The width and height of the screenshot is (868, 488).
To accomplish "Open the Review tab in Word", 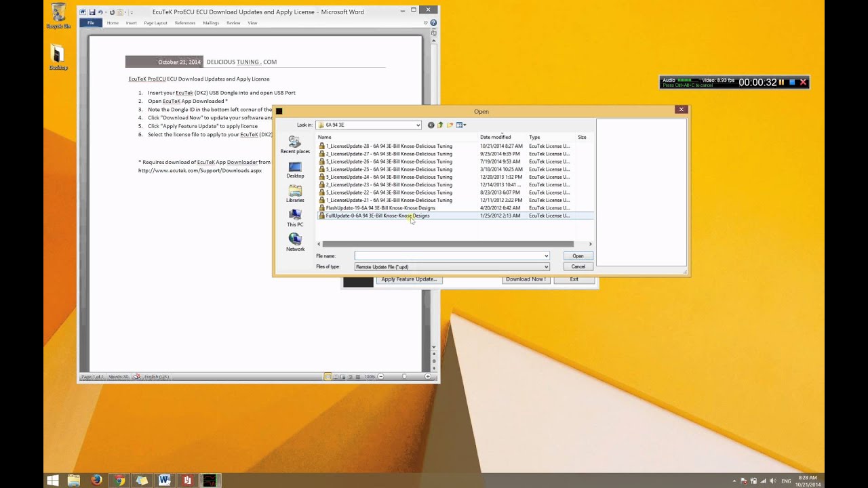I will pyautogui.click(x=233, y=23).
